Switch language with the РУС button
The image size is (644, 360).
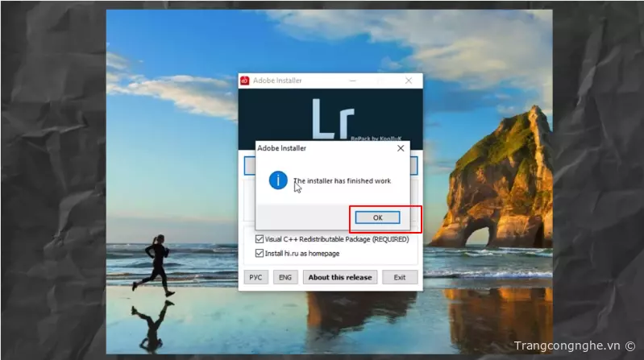point(256,277)
